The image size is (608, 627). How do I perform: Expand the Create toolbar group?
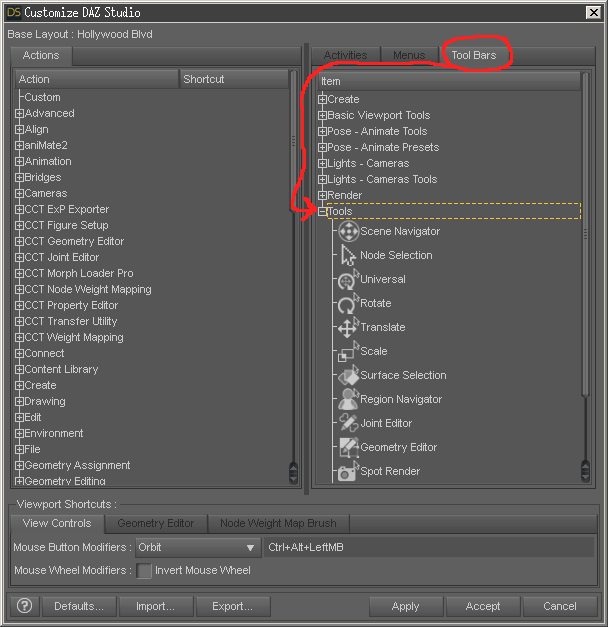click(322, 100)
